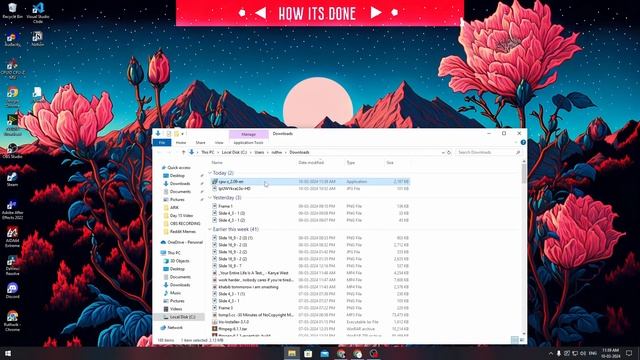
Task: Sort by Type column header
Action: [x=351, y=162]
